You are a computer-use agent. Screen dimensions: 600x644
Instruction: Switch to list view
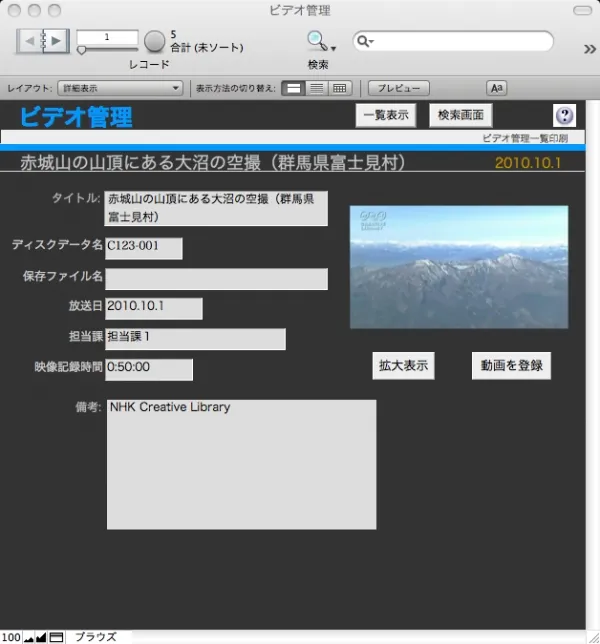(x=317, y=88)
